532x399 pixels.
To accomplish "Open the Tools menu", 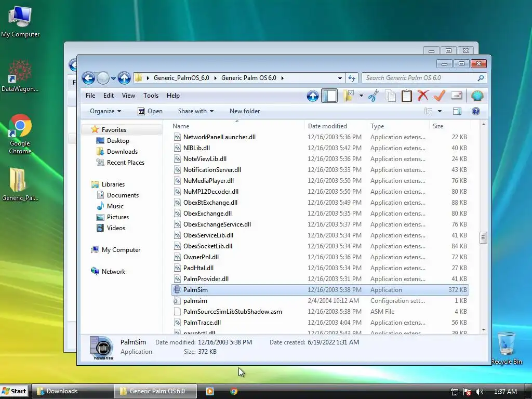I will pyautogui.click(x=151, y=96).
